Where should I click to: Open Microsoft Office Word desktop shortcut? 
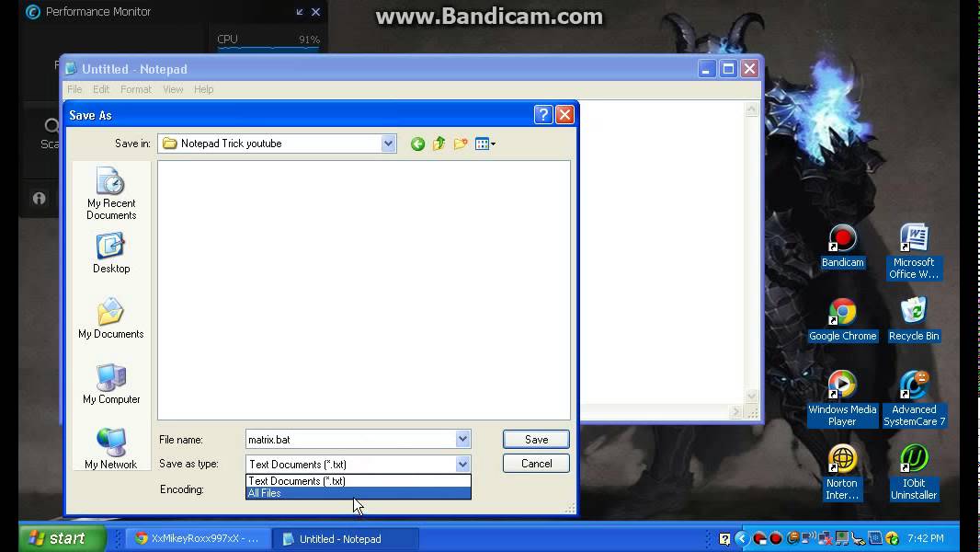(914, 251)
